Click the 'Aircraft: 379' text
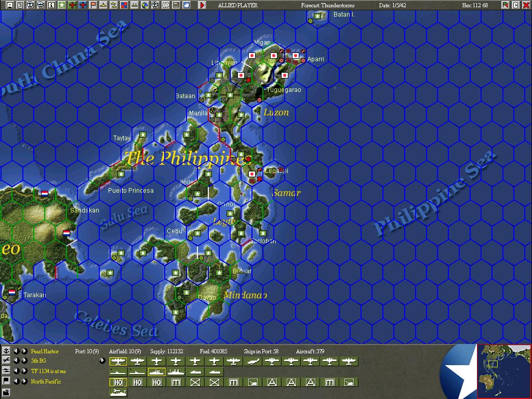 pyautogui.click(x=310, y=351)
